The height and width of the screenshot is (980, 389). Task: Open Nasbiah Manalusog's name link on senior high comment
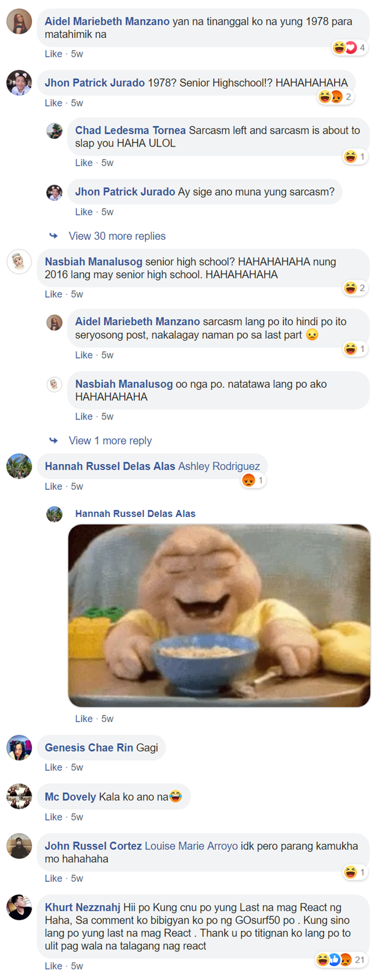[x=93, y=262]
